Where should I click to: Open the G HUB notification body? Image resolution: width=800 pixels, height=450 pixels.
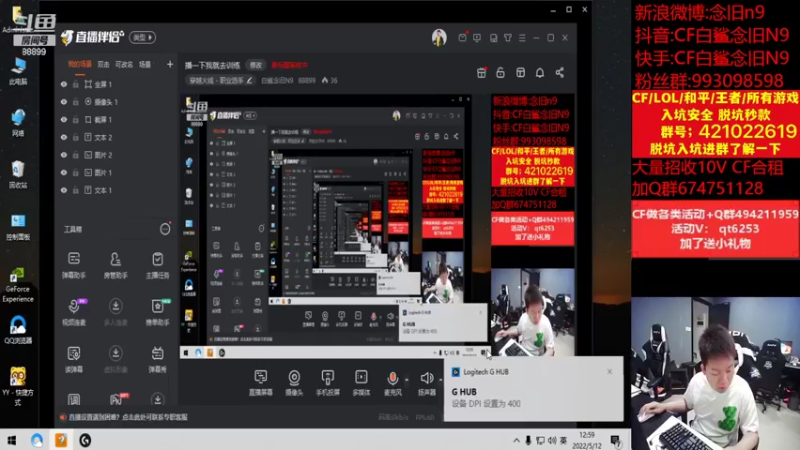point(533,398)
